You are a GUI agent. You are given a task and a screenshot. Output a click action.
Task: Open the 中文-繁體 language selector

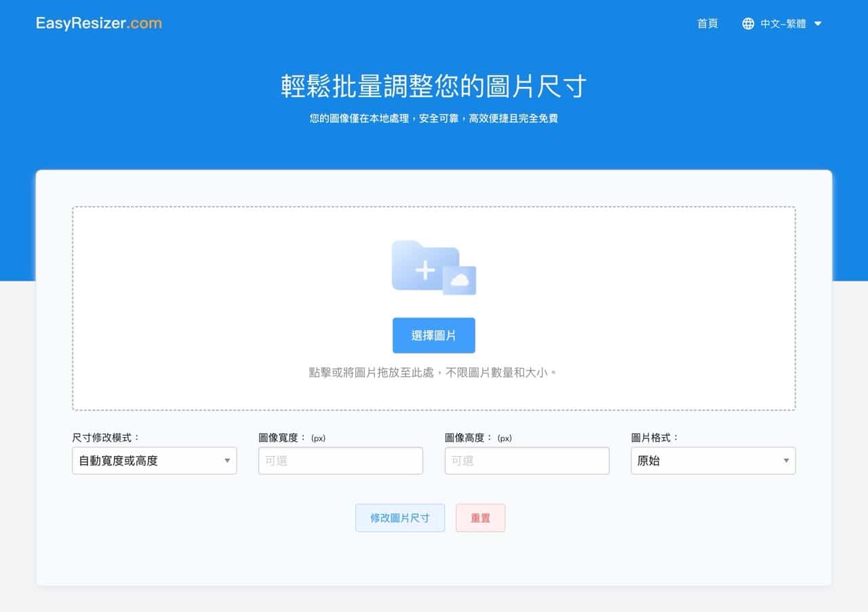click(783, 24)
